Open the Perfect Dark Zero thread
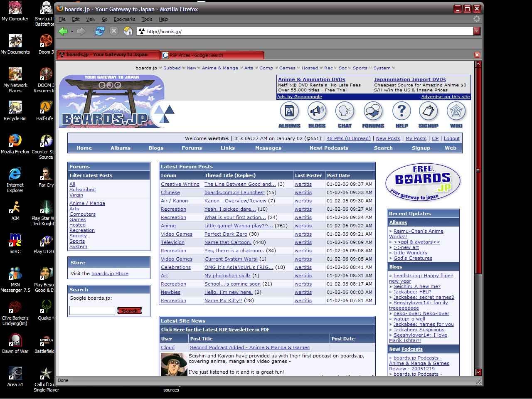This screenshot has height=399, width=532. (226, 234)
